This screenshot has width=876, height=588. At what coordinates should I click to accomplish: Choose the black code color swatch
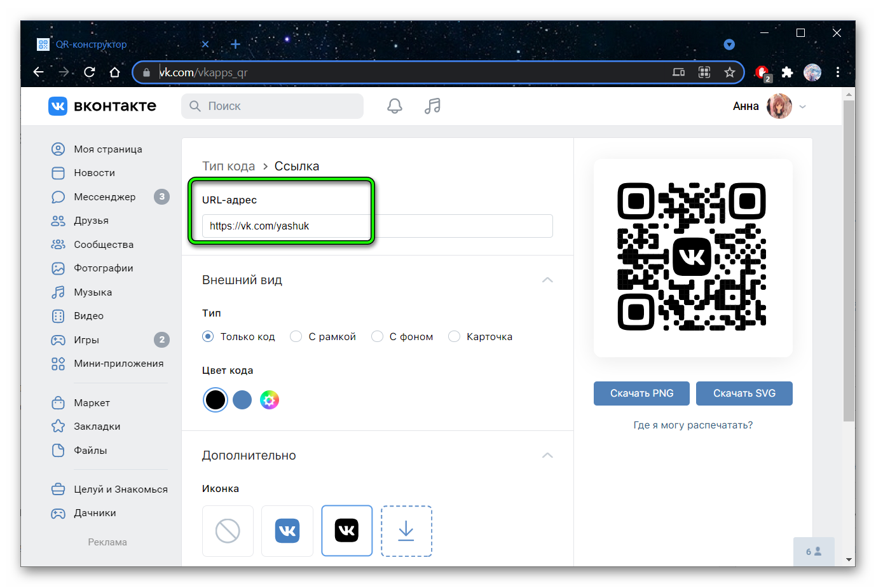pos(216,400)
